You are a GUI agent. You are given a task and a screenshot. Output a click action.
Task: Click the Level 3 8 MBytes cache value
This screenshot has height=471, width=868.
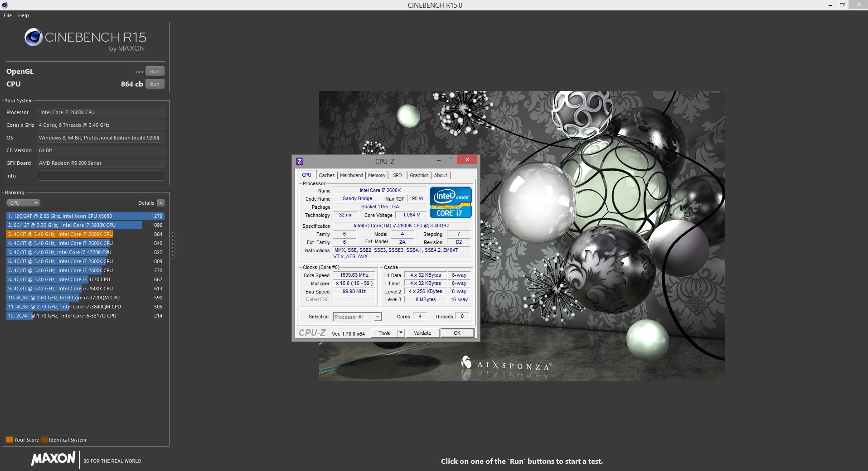click(426, 299)
